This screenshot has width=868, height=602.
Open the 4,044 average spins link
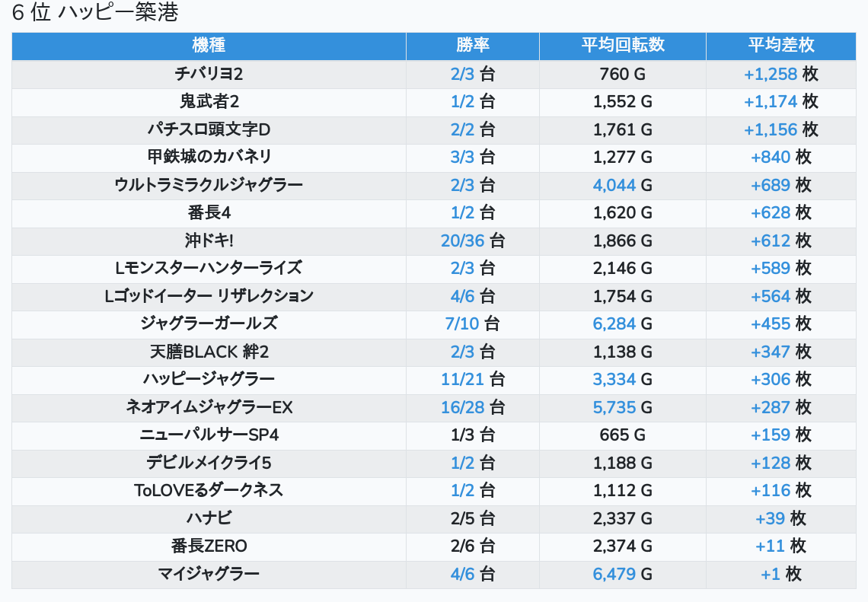[614, 186]
